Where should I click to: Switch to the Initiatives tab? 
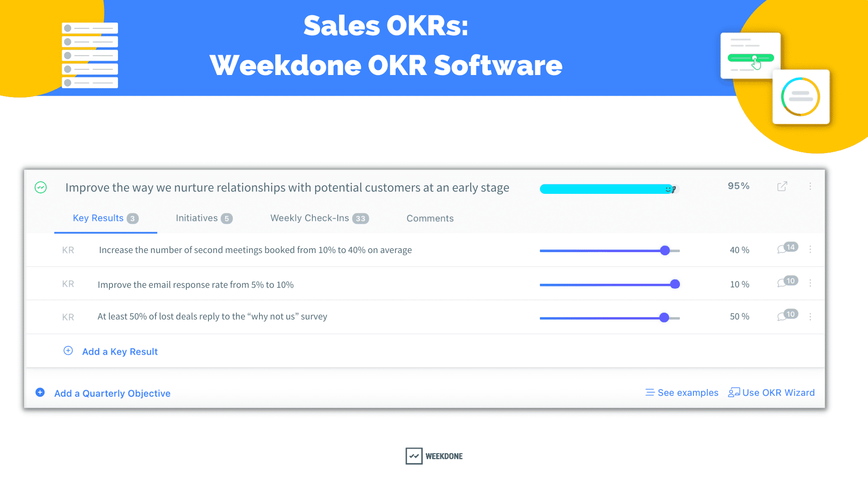pos(204,218)
